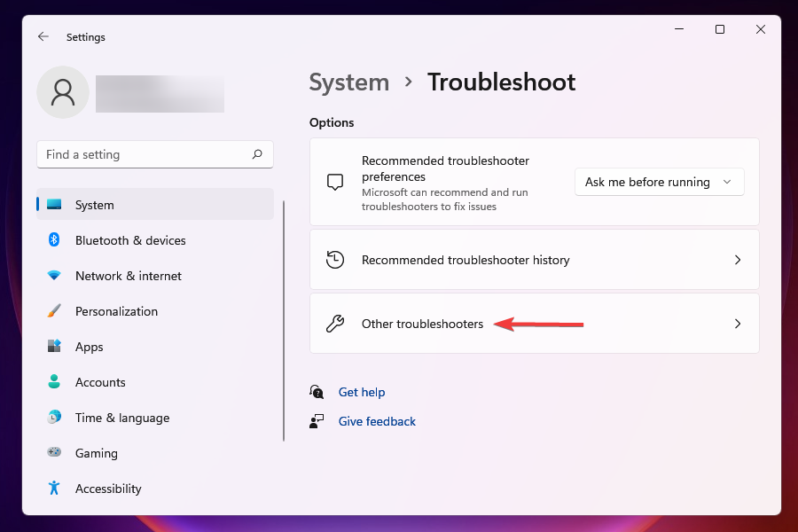Click the search magnifier icon
Viewport: 798px width, 532px height.
coord(257,154)
